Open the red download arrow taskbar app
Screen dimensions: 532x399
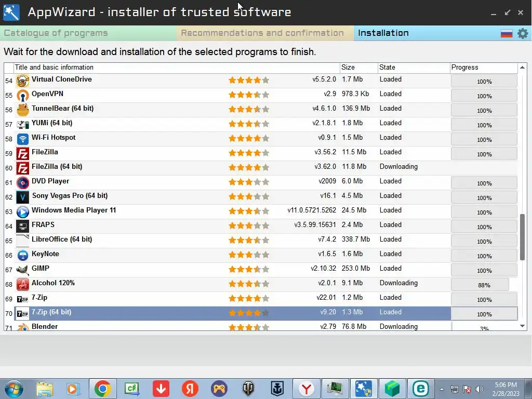point(161,389)
